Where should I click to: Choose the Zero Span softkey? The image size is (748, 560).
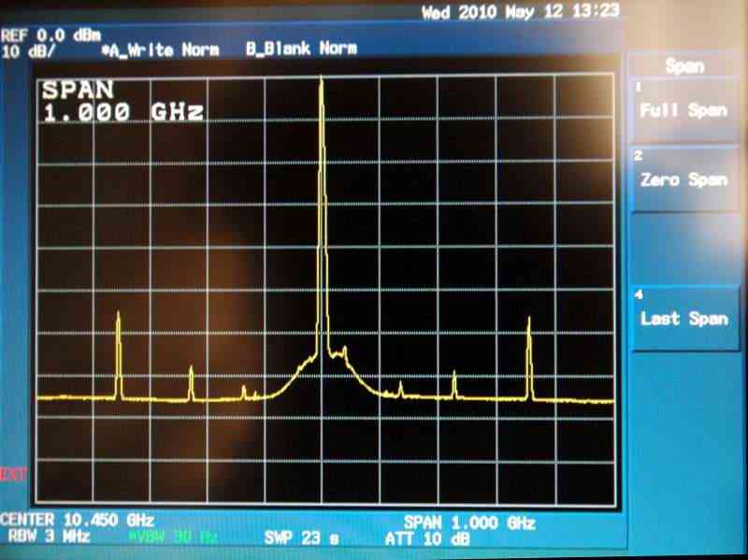[684, 179]
